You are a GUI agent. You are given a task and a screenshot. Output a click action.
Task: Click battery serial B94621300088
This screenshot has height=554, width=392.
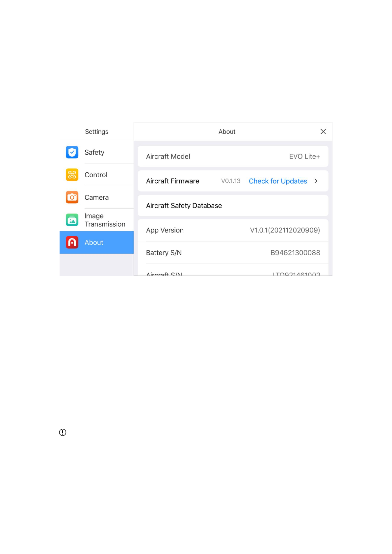point(295,253)
